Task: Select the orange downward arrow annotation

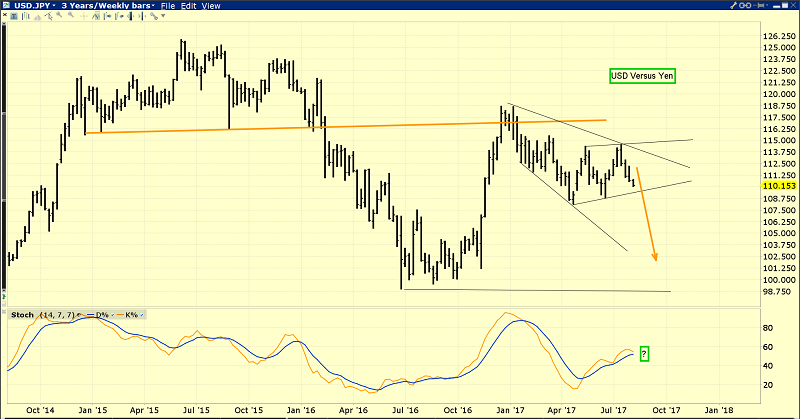Action: 648,215
